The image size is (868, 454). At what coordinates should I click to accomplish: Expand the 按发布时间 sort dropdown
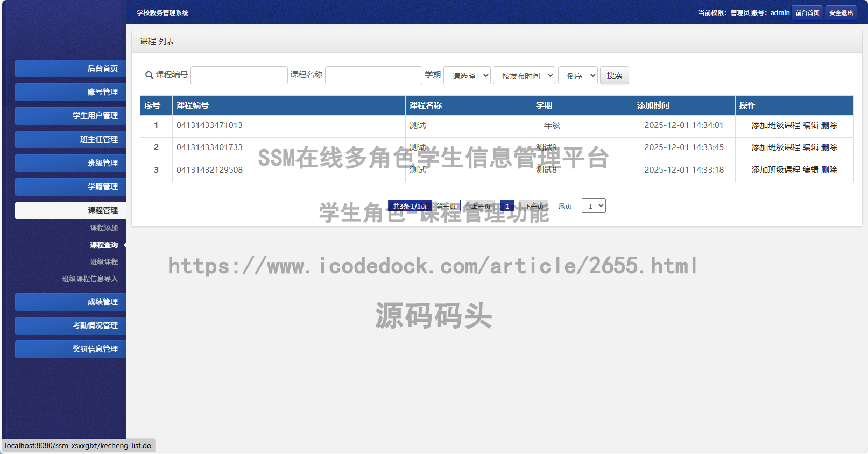click(524, 76)
